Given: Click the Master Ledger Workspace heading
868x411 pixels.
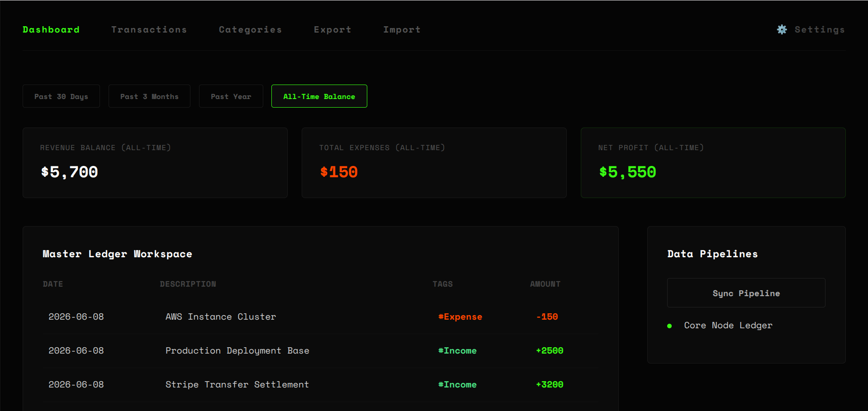Looking at the screenshot, I should click(x=117, y=254).
